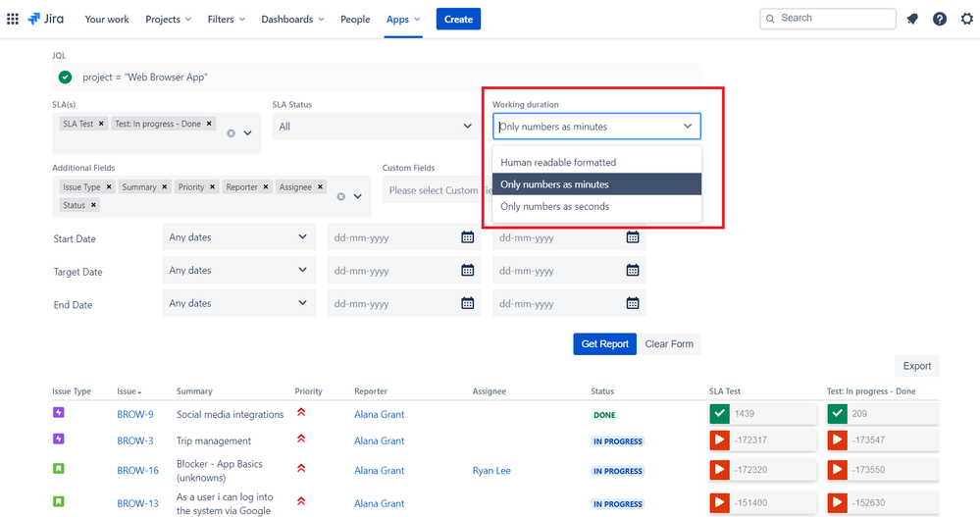Open calendar for second Target Date field
Viewport: 980px width, 517px height.
point(633,270)
